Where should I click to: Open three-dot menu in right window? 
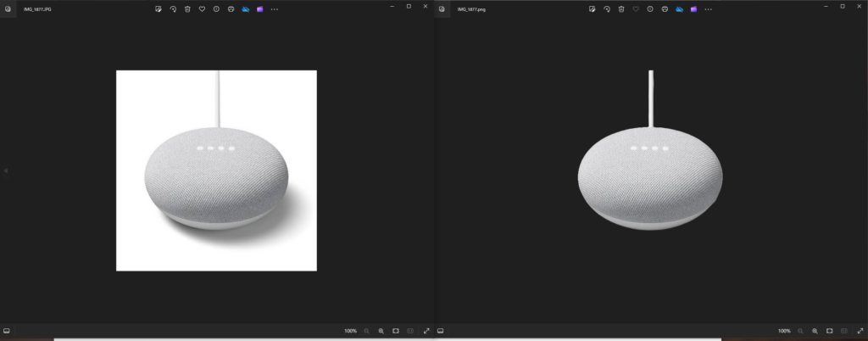(708, 8)
